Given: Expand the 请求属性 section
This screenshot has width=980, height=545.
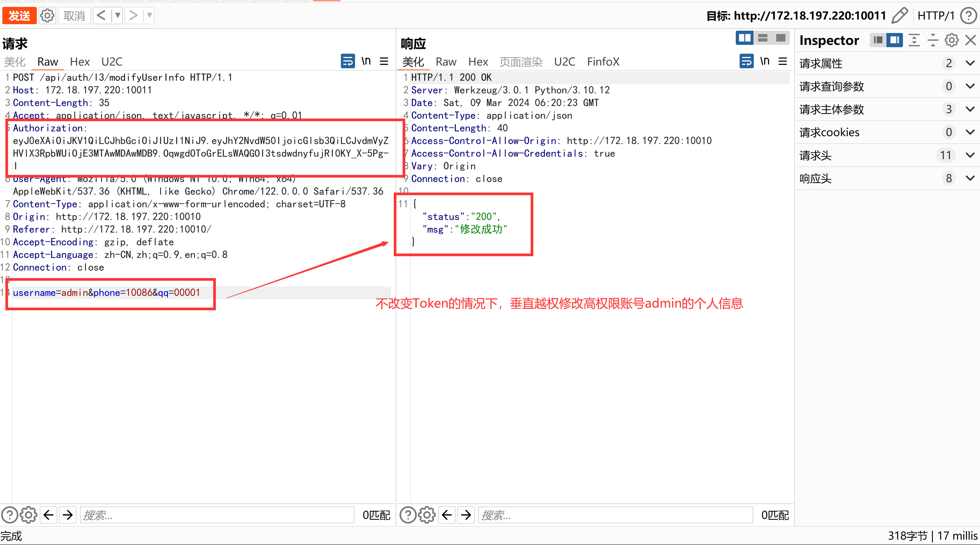Looking at the screenshot, I should click(970, 63).
